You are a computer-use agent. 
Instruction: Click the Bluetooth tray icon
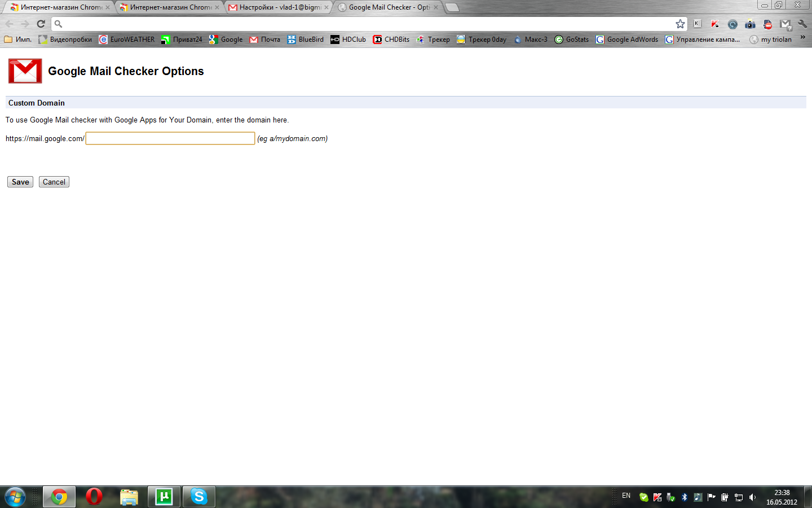[x=684, y=497]
